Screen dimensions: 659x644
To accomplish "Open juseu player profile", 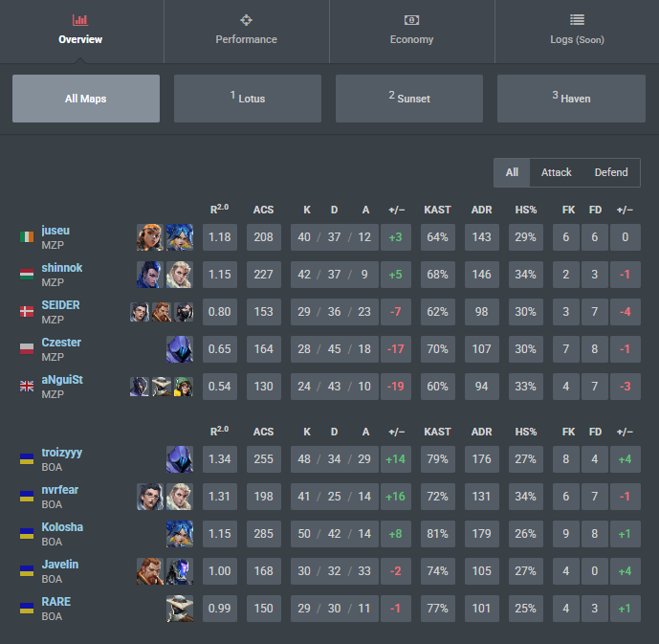I will click(55, 231).
